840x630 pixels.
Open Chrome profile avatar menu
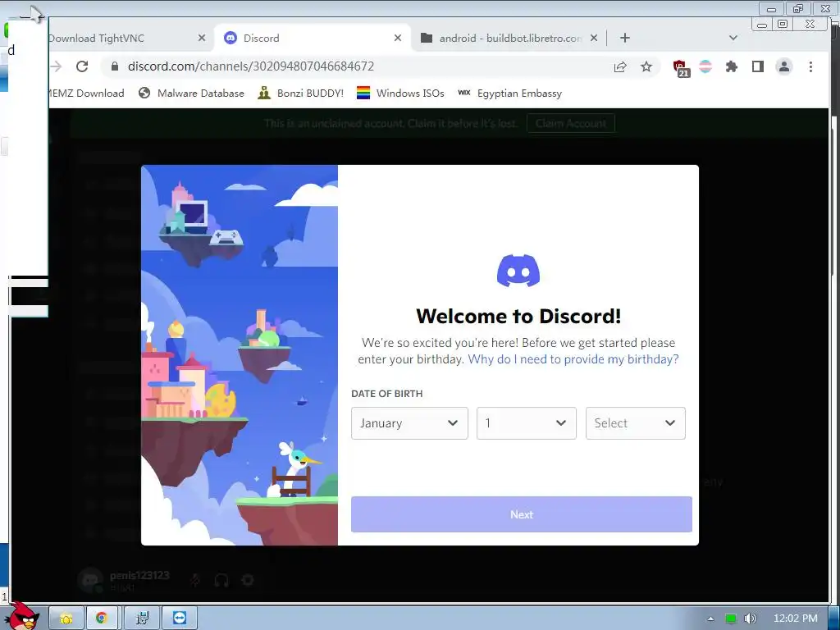(x=783, y=66)
